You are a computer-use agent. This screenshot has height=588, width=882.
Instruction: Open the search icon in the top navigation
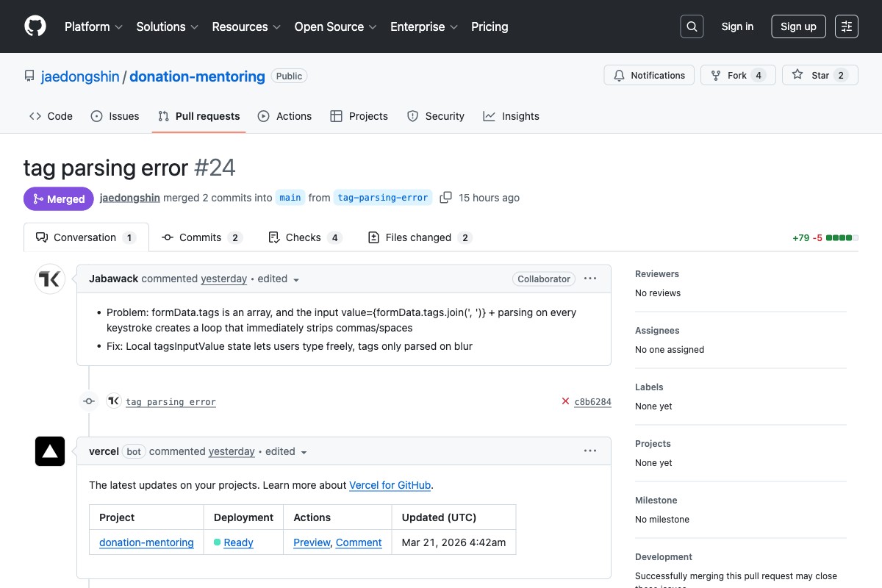pyautogui.click(x=691, y=26)
